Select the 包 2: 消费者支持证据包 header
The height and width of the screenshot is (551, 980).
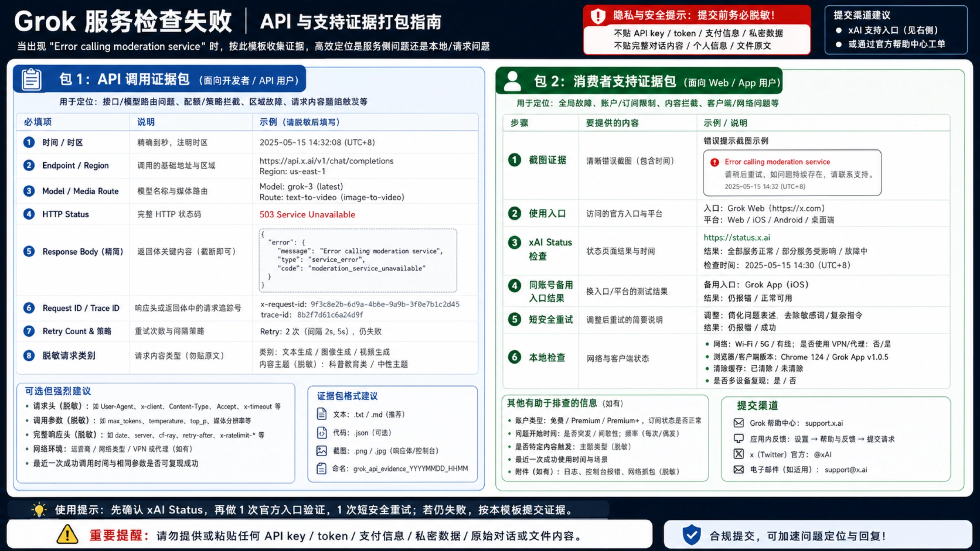pyautogui.click(x=639, y=81)
